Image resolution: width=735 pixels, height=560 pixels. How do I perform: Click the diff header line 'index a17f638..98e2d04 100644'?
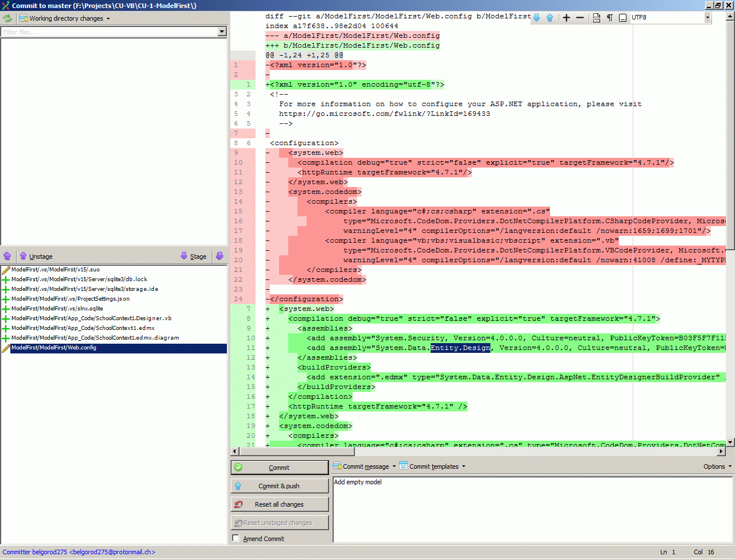click(332, 26)
